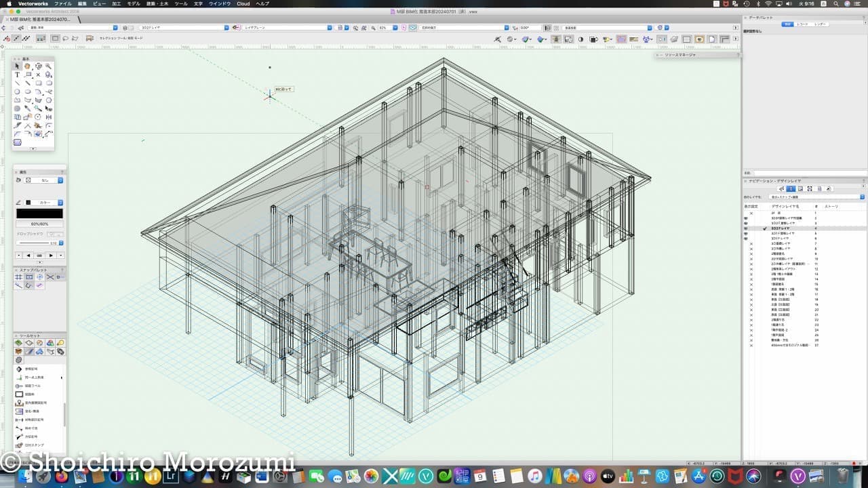
Task: Select the arrow Selection tool in Basic palette
Action: tap(18, 66)
